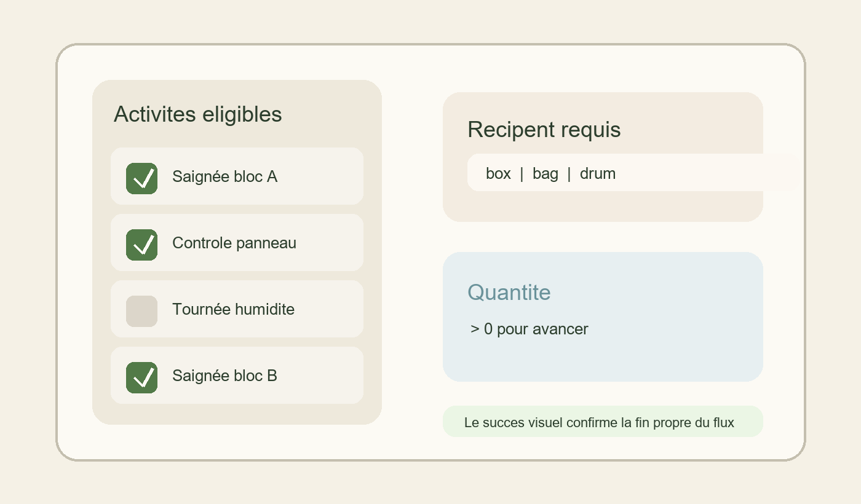Click the '> 0 pour avancer' text

[x=530, y=329]
